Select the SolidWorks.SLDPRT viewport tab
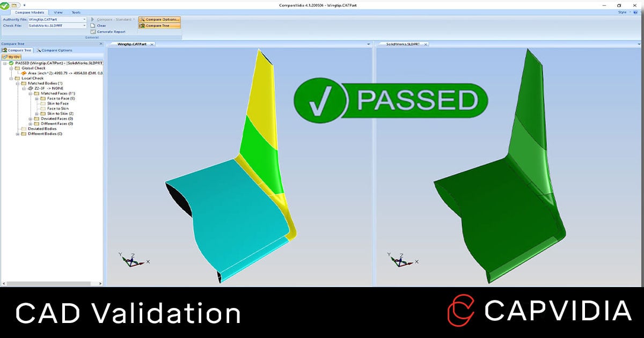Screen dimensions: 644x338 tap(402, 45)
